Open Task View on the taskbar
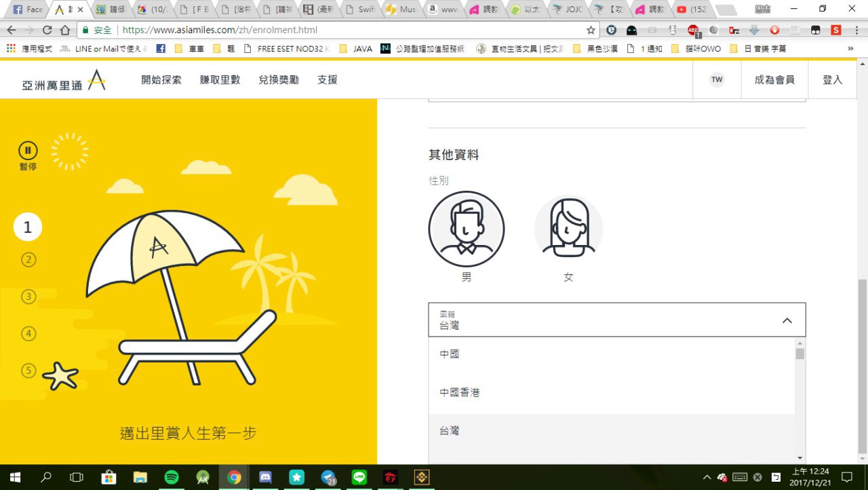868x490 pixels. [x=77, y=477]
